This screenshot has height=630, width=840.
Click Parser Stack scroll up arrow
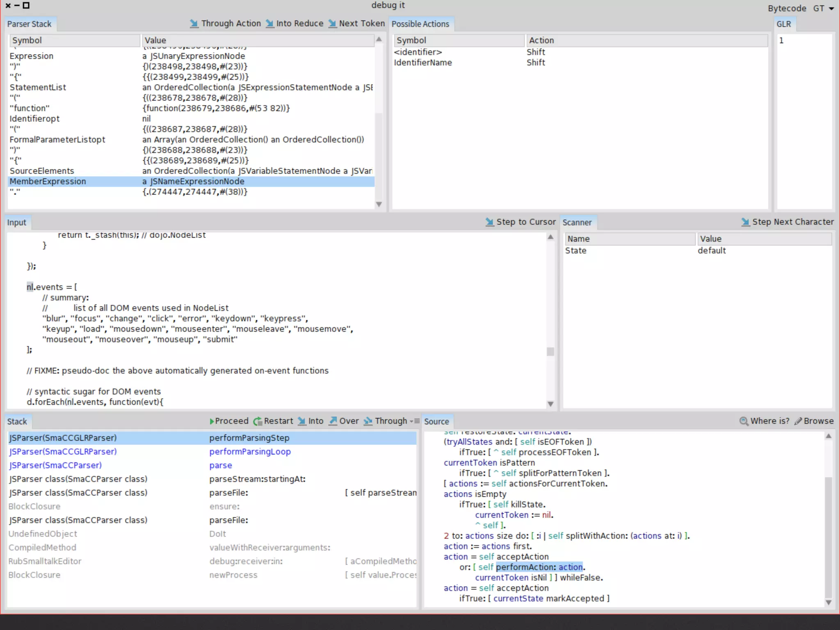coord(379,39)
